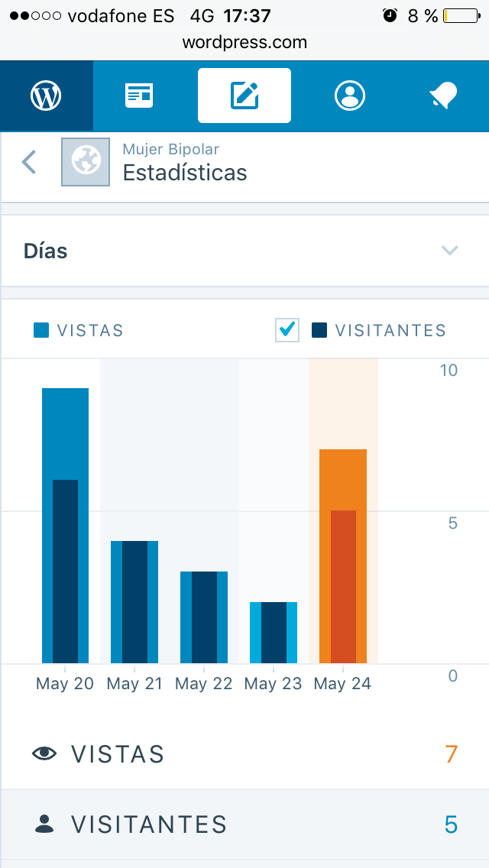This screenshot has height=868, width=489.
Task: Tap the eye icon beside Vistas
Action: pyautogui.click(x=45, y=754)
